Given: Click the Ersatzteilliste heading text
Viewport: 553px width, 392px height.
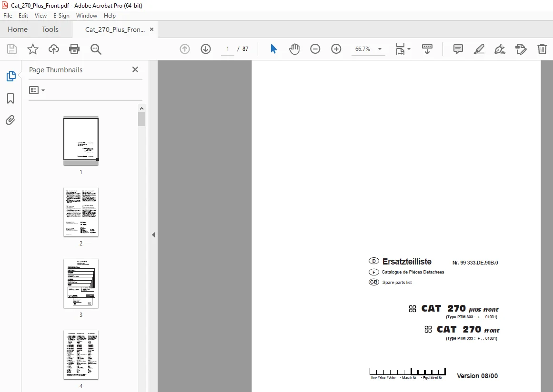Looking at the screenshot, I should 407,262.
